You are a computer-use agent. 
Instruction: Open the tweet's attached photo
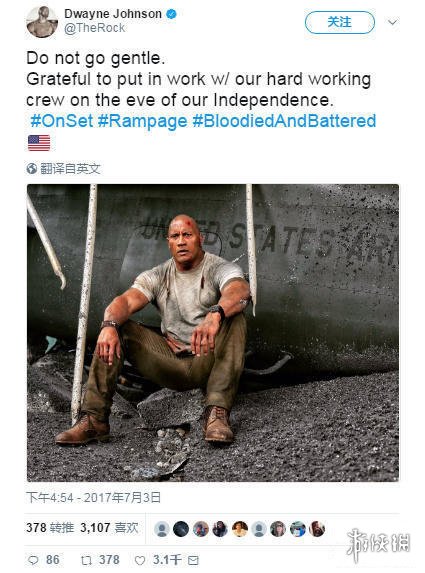coord(213,333)
